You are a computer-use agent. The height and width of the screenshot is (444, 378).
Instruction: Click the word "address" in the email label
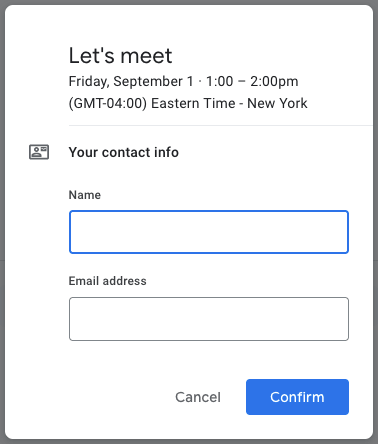click(x=125, y=281)
